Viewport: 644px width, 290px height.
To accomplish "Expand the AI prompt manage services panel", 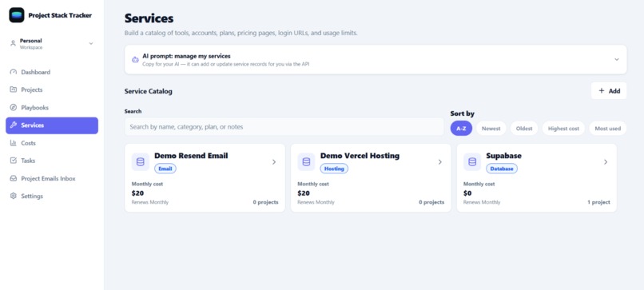I will coord(617,60).
